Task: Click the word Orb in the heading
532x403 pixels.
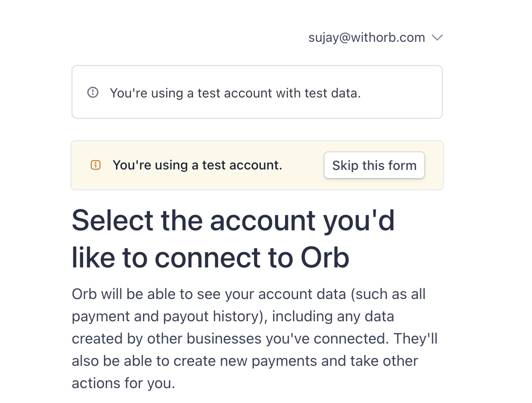Action: [x=324, y=258]
